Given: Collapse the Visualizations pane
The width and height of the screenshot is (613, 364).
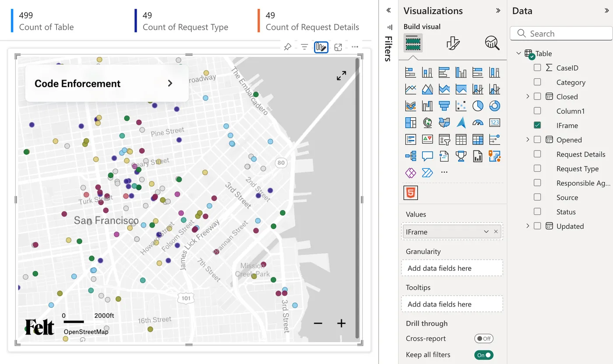Looking at the screenshot, I should tap(498, 10).
